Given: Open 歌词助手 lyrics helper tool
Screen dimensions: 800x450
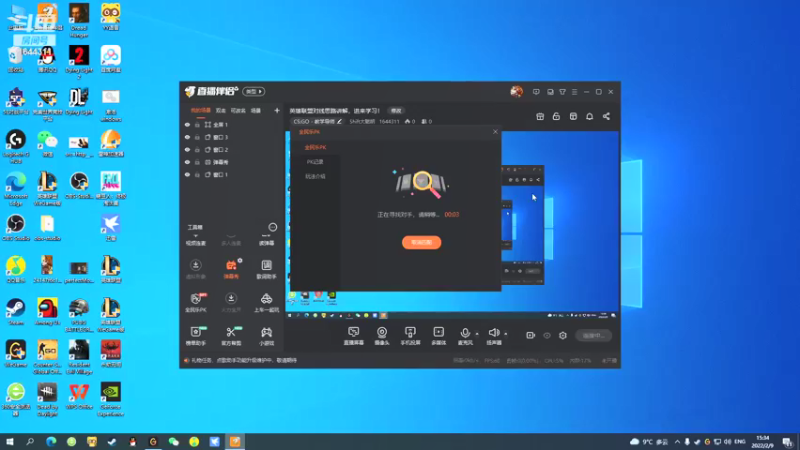Looking at the screenshot, I should (x=266, y=269).
